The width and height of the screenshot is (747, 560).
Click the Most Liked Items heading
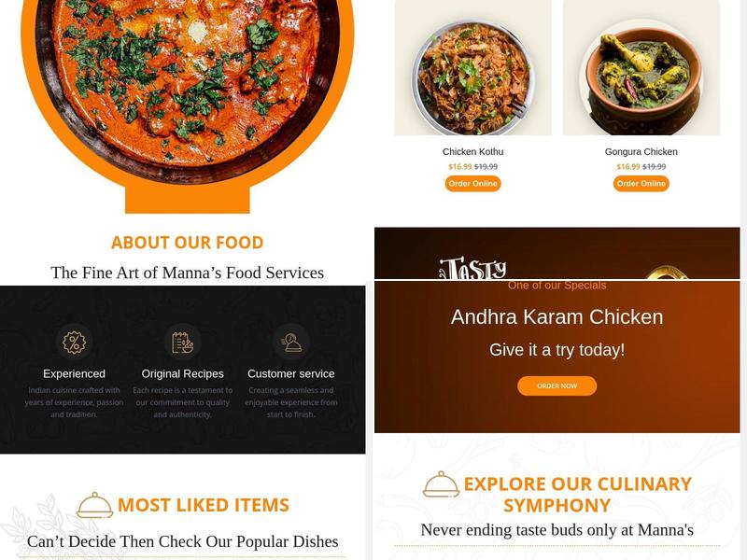204,505
